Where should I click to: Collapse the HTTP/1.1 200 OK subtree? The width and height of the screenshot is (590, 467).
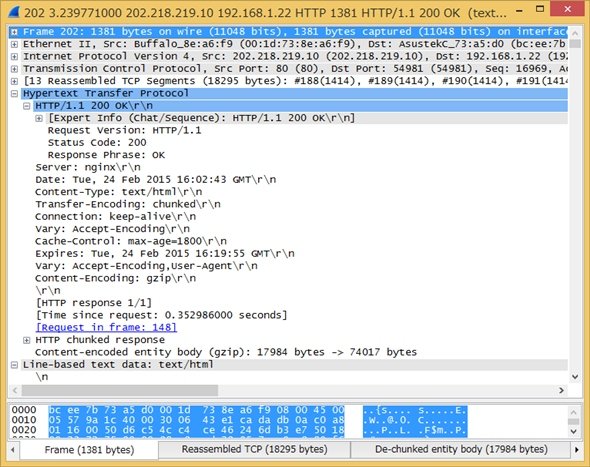click(26, 106)
